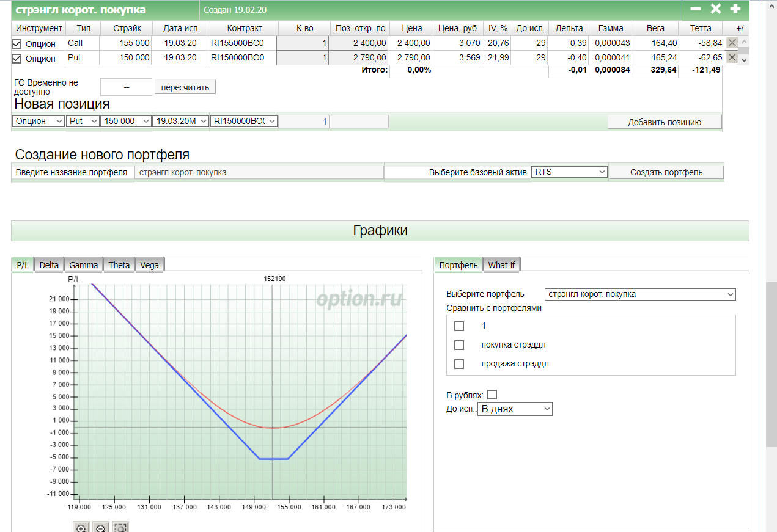The image size is (777, 532).
Task: Zoom in on the P/L chart
Action: [x=81, y=528]
